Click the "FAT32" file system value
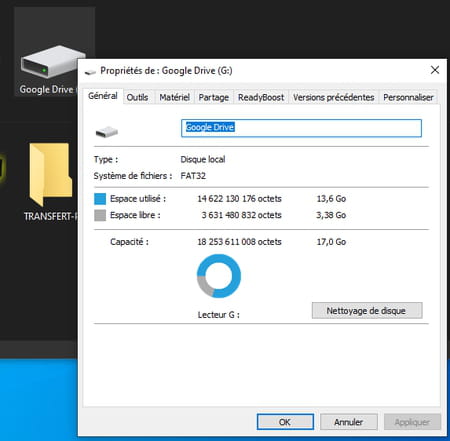Viewport: 450px width, 441px height. (x=193, y=176)
